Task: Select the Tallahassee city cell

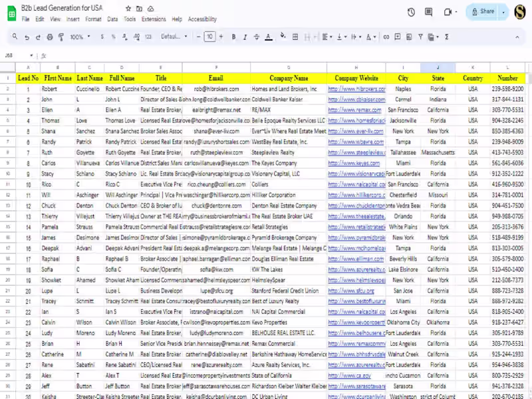Action: click(403, 153)
